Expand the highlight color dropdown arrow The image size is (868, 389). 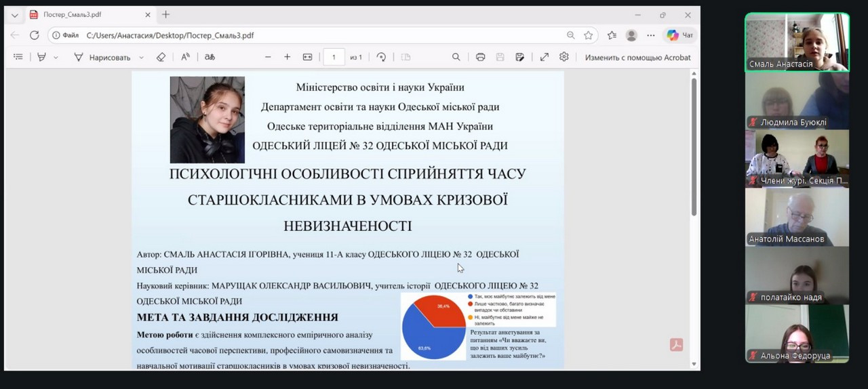(56, 58)
